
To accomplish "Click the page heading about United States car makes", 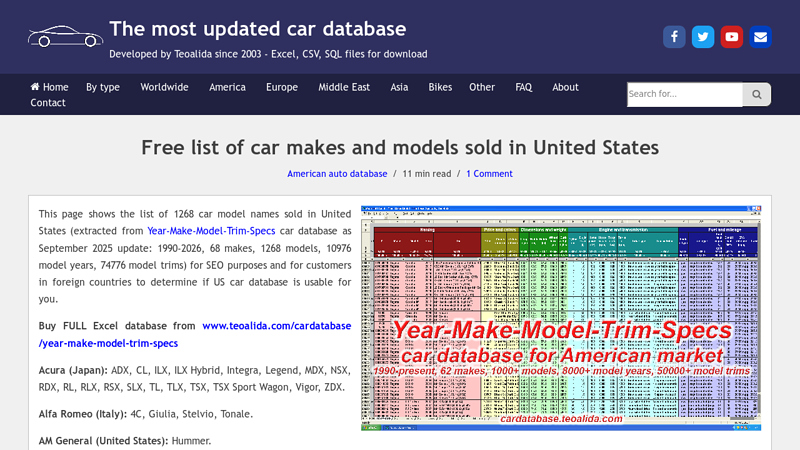I will [400, 147].
